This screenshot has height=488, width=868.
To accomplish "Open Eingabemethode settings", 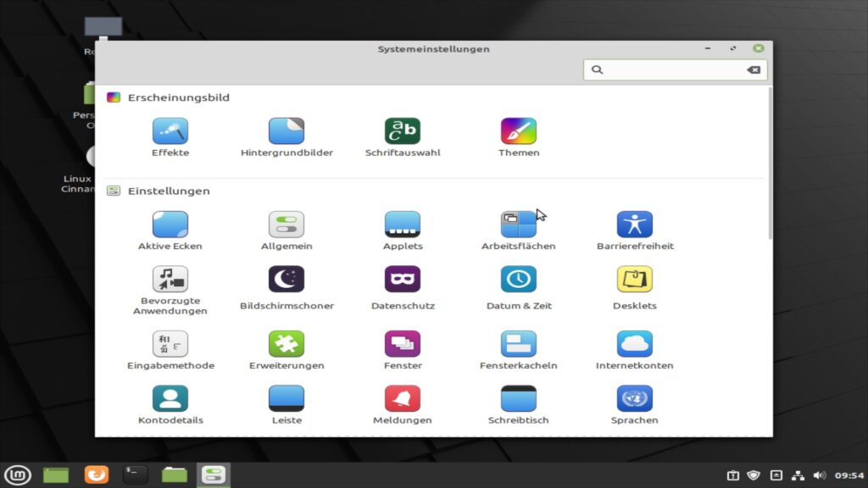I will click(x=170, y=350).
